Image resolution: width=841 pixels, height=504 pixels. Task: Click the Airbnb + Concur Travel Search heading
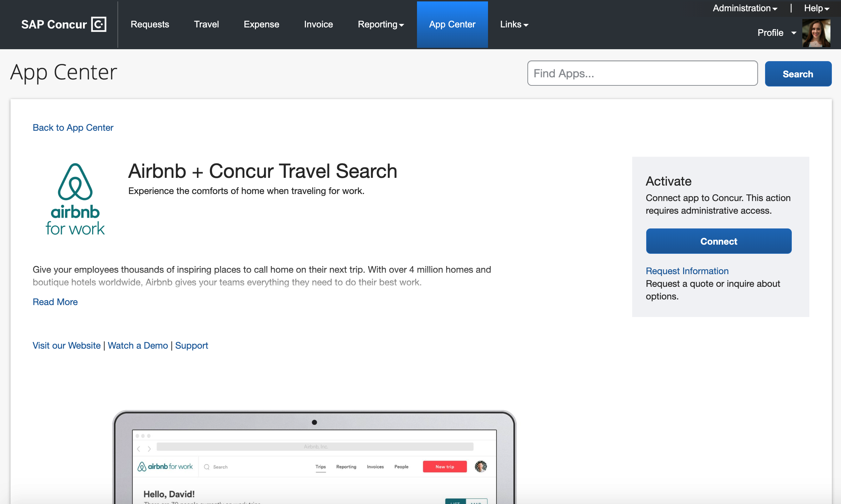[x=263, y=171]
